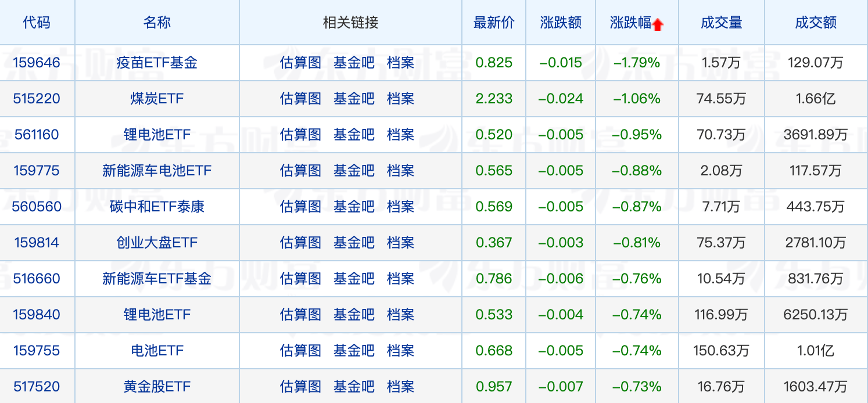Click fund code 560560
868x403 pixels.
[x=37, y=207]
